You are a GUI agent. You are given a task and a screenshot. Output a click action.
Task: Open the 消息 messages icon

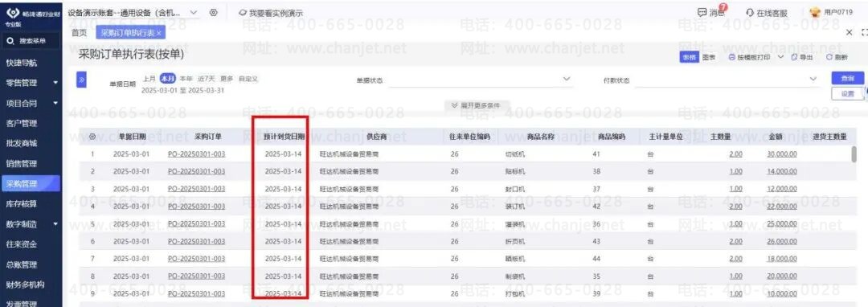pyautogui.click(x=712, y=12)
